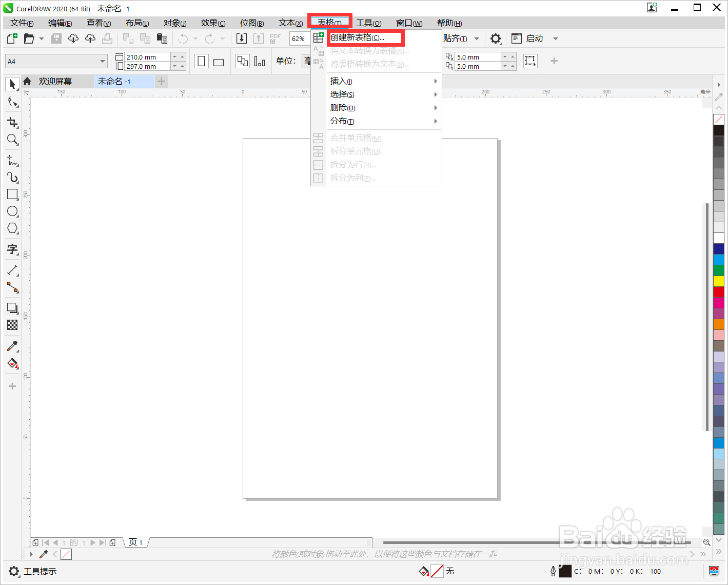
Task: Click add page button after navigator
Action: (112, 542)
